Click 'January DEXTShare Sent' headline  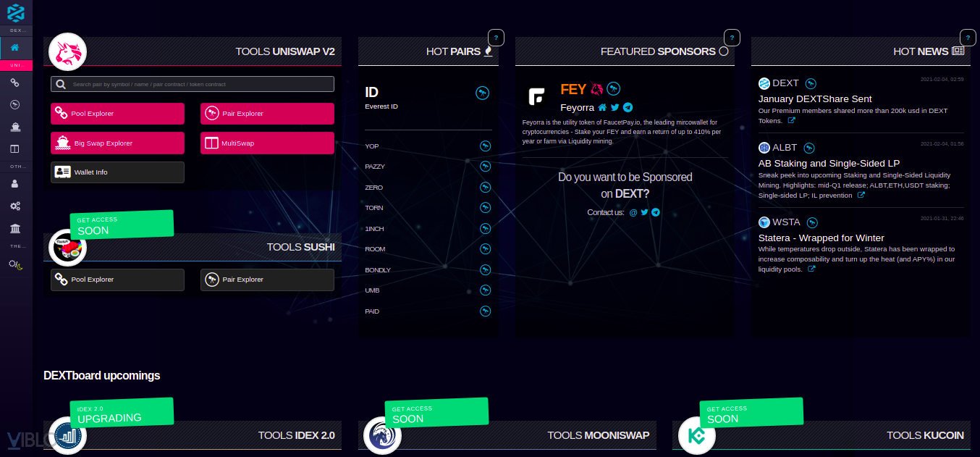(815, 99)
